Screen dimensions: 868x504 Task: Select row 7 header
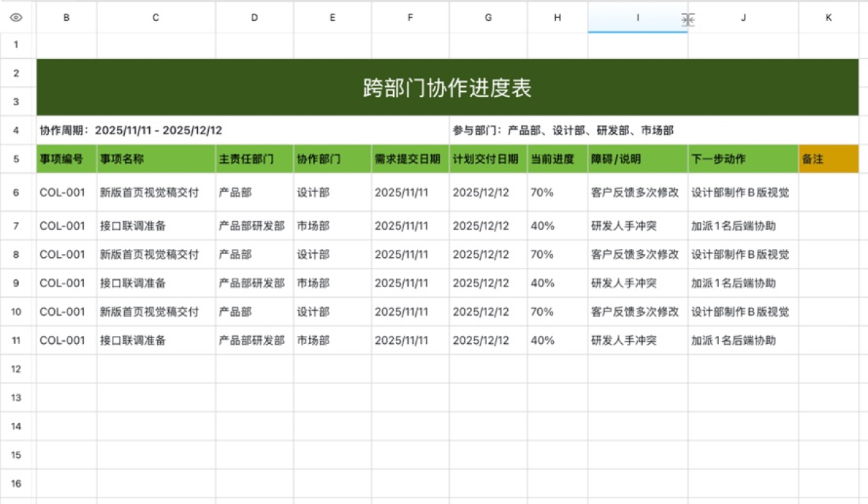pos(16,225)
